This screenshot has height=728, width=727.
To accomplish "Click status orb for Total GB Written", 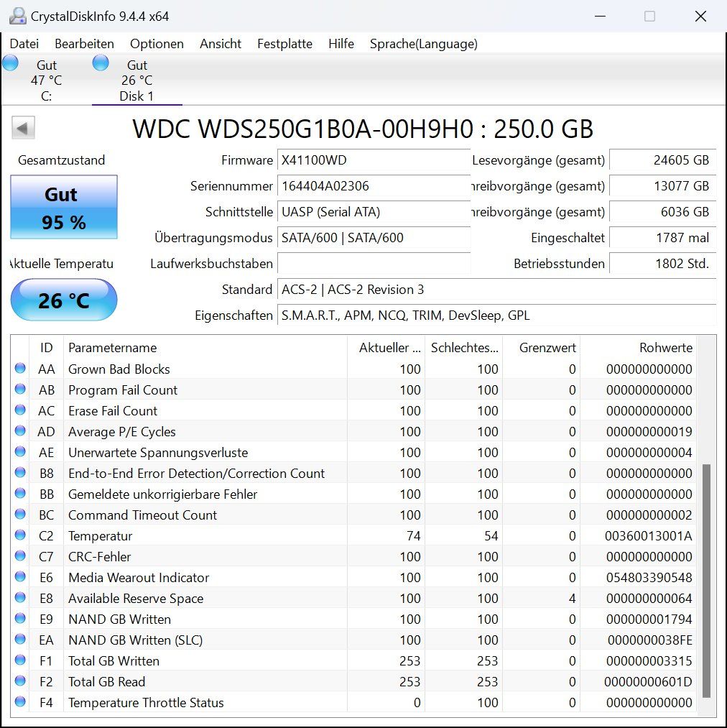I will point(20,660).
